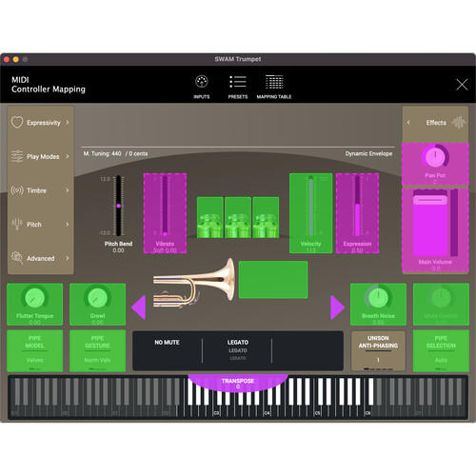Click the Effects waveform icon
This screenshot has width=476, height=476.
coord(459,123)
